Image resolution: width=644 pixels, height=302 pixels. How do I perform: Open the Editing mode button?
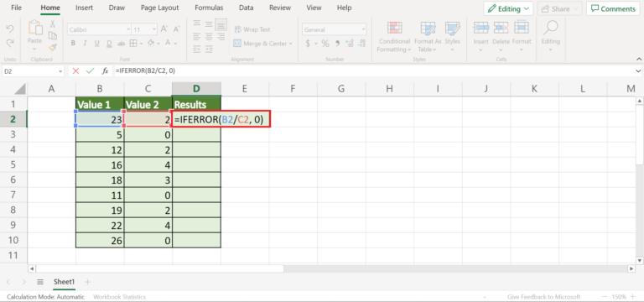pos(508,8)
